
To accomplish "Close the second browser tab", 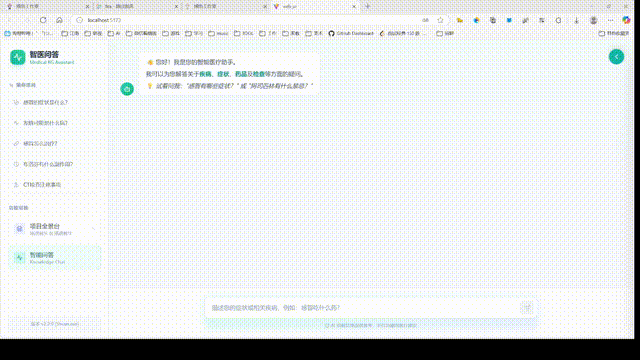I will 176,7.
